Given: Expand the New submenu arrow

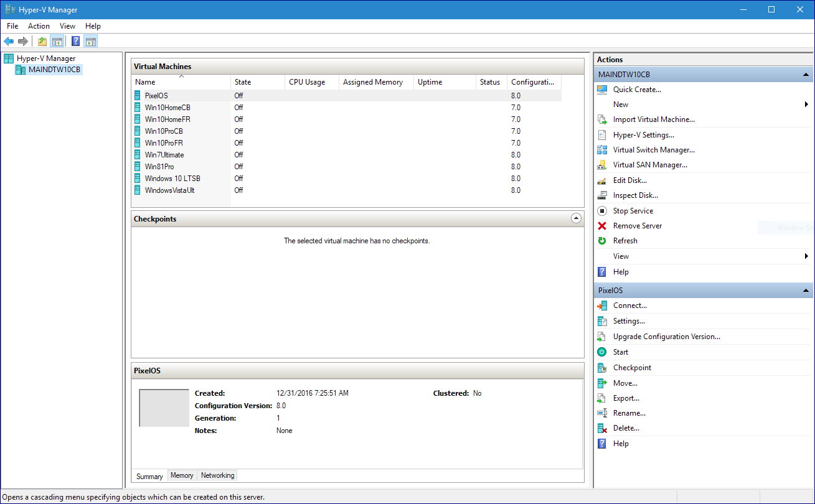Looking at the screenshot, I should coord(806,105).
